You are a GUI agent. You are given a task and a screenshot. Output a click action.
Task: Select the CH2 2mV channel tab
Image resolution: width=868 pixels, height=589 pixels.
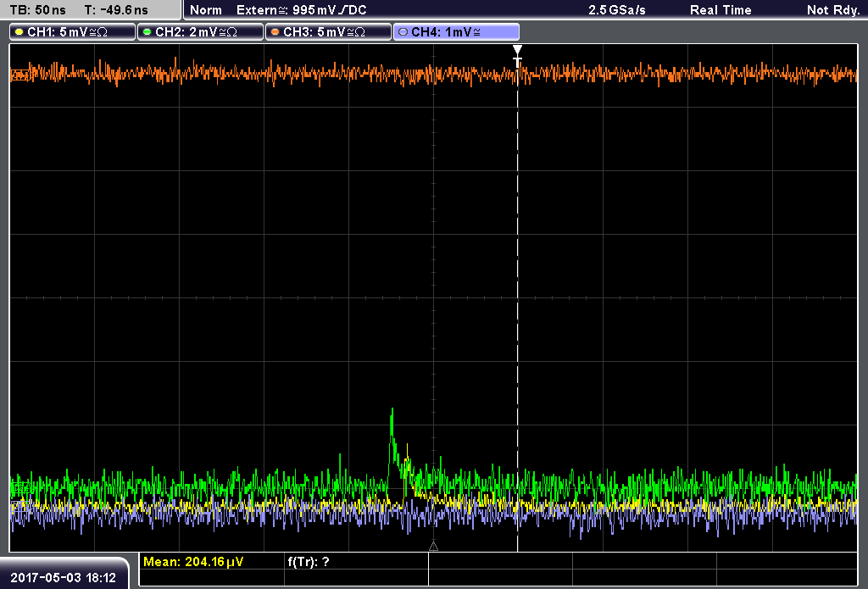click(200, 32)
